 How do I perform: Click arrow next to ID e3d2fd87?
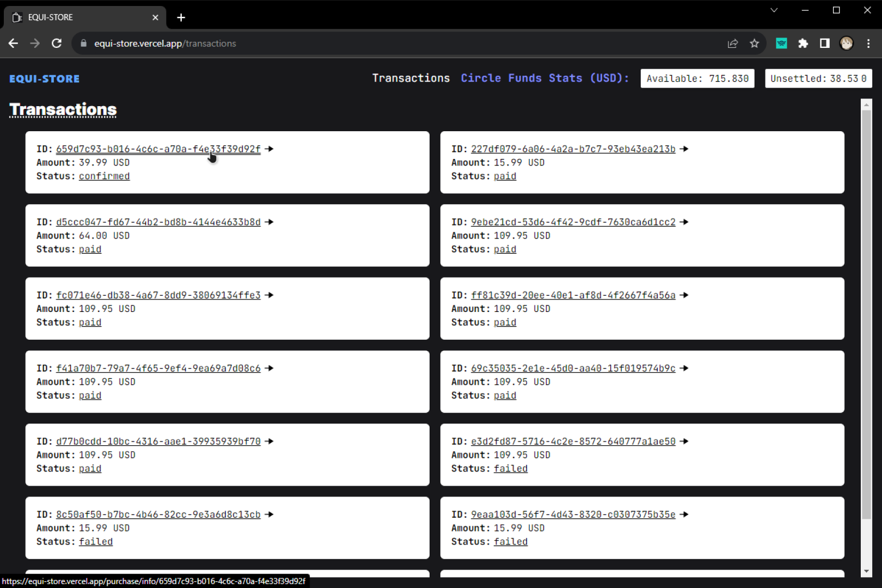(684, 441)
